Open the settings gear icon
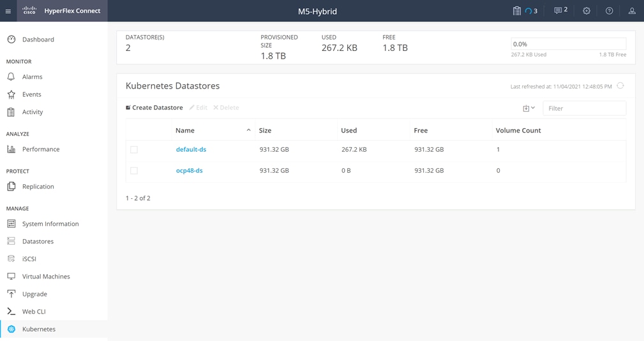Viewport: 644px width, 341px height. (x=587, y=11)
